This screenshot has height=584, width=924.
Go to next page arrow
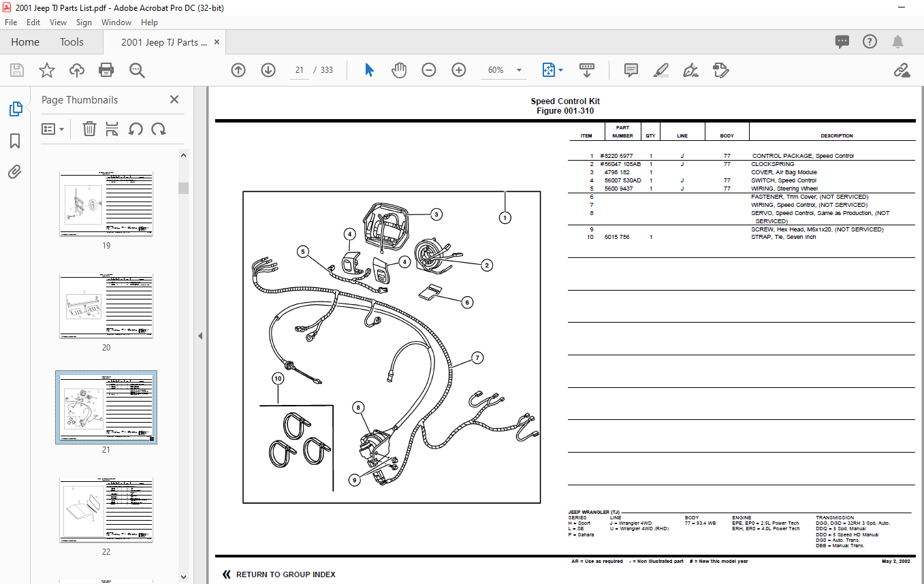pyautogui.click(x=268, y=70)
